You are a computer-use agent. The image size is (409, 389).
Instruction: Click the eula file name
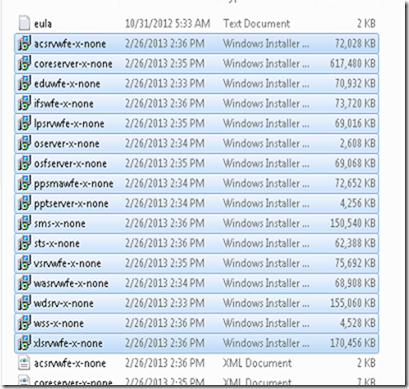43,24
